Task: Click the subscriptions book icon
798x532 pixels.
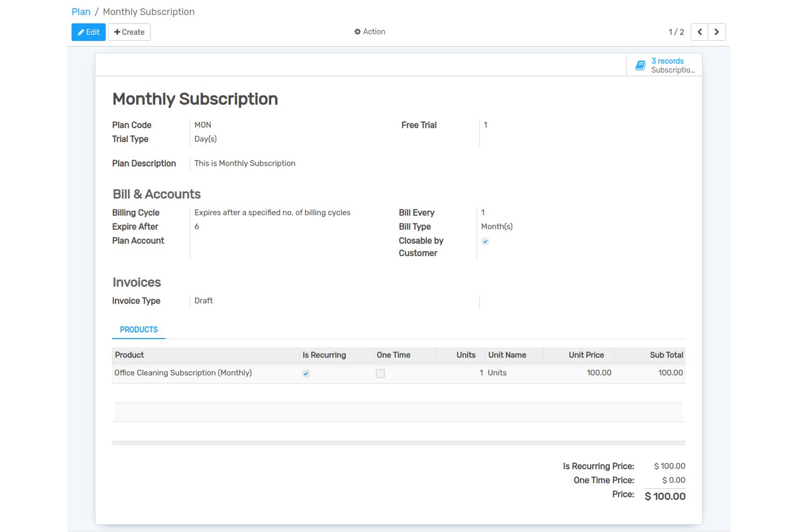Action: click(641, 65)
